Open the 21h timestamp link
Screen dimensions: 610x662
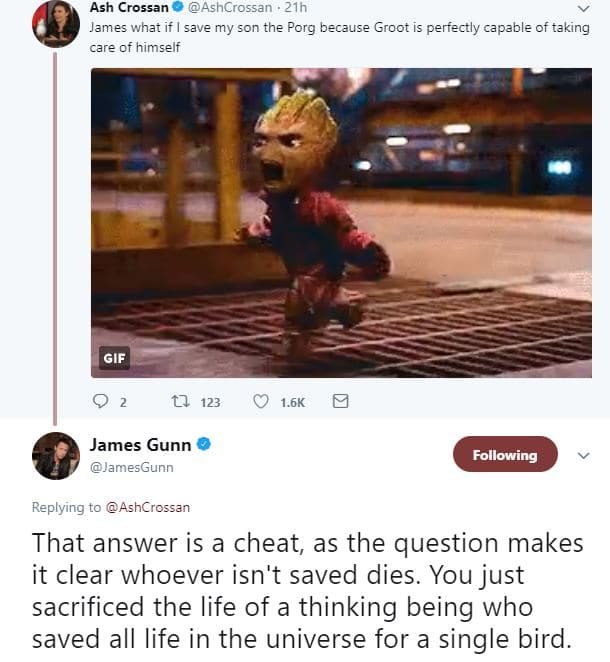click(296, 7)
